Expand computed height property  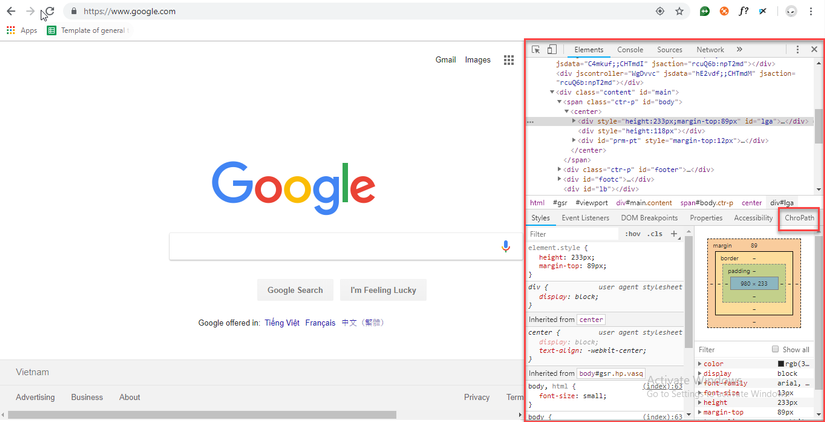click(700, 403)
